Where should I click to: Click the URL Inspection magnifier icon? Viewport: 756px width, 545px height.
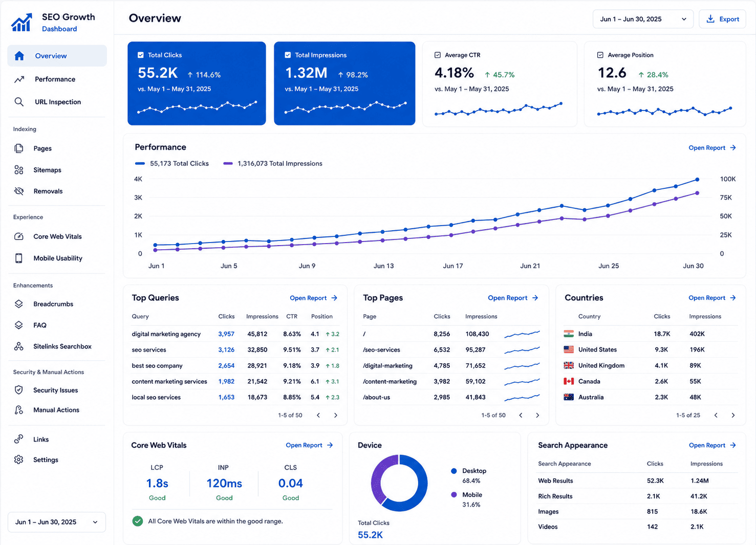pos(19,102)
